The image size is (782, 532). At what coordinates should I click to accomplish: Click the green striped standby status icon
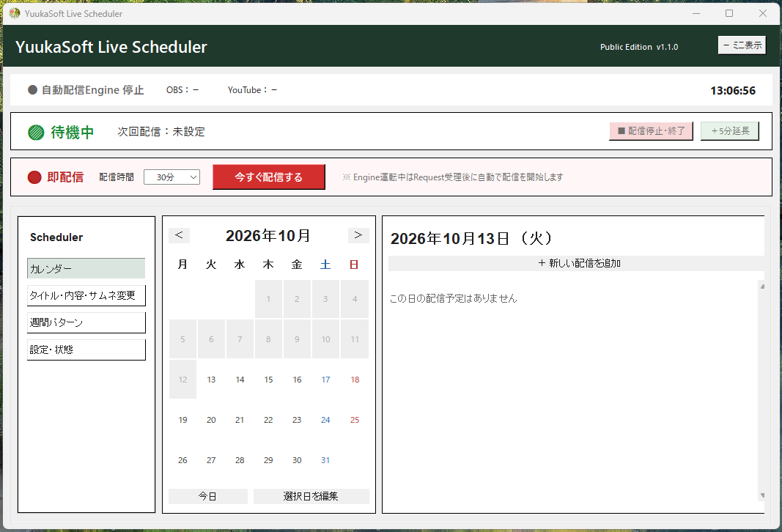point(36,132)
